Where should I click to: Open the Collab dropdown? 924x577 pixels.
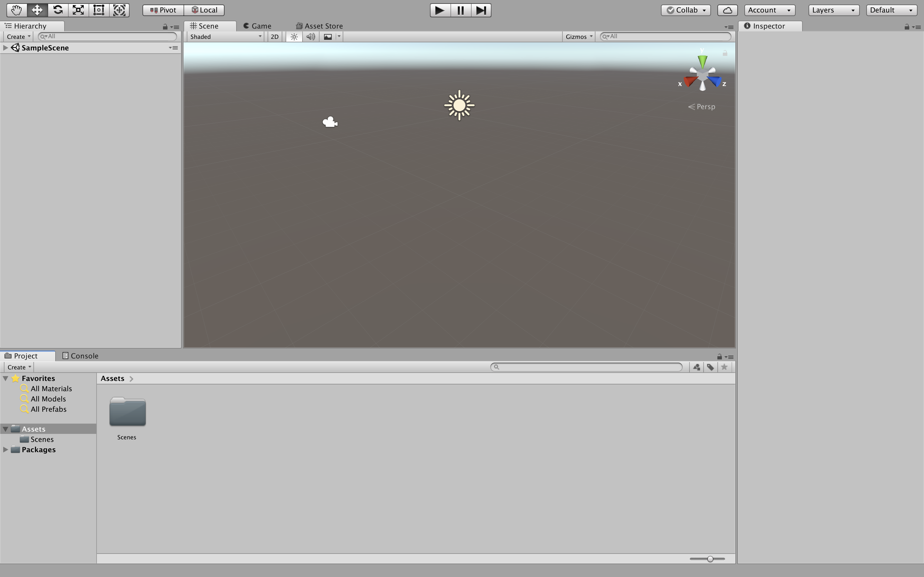tap(686, 10)
